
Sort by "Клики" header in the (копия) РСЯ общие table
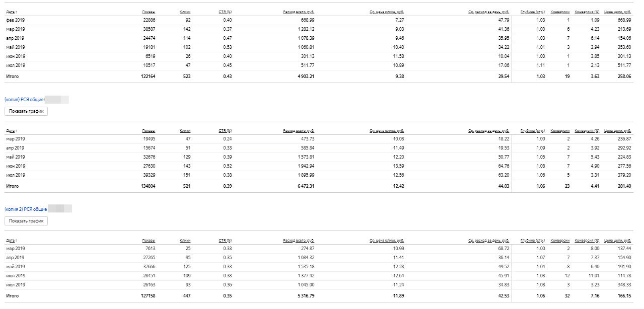[x=185, y=131]
